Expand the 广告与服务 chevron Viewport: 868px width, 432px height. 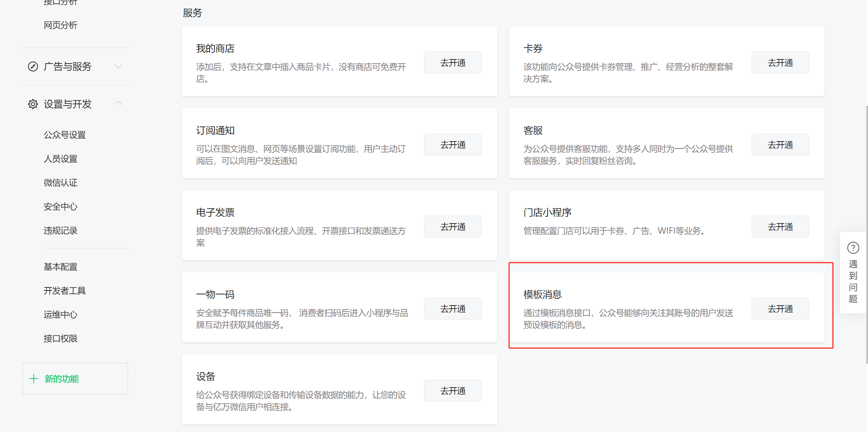click(x=118, y=66)
